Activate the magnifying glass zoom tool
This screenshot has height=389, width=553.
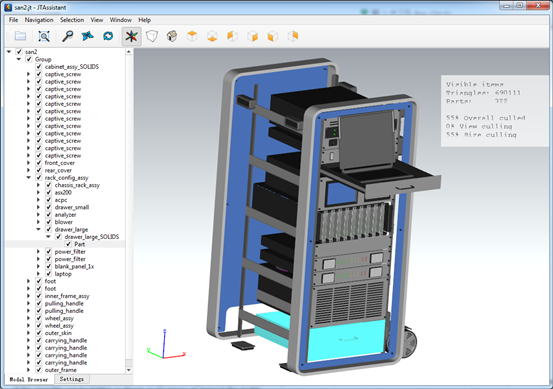[x=67, y=36]
